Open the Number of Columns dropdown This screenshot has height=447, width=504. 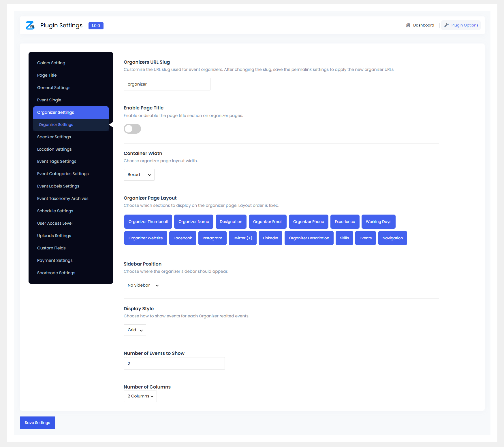coord(140,396)
